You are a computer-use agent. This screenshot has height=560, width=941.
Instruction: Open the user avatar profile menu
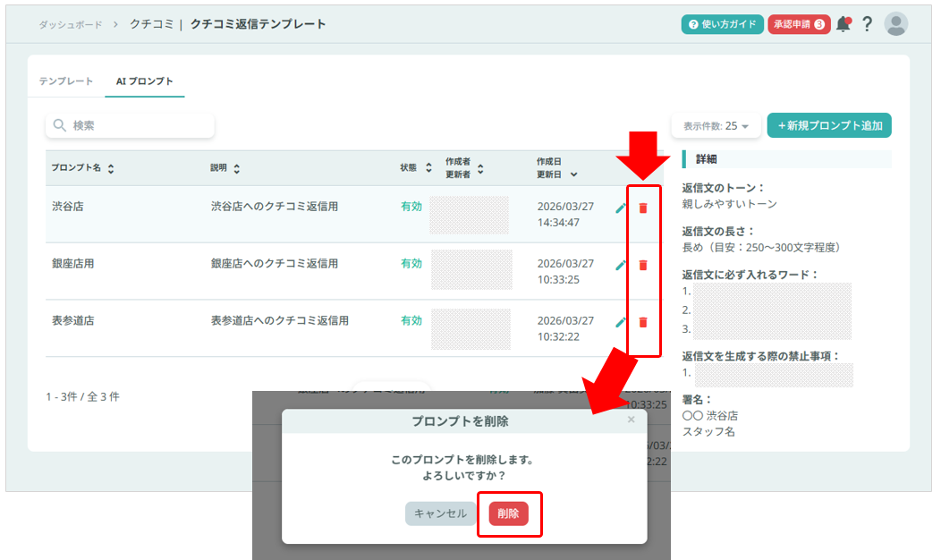tap(895, 24)
